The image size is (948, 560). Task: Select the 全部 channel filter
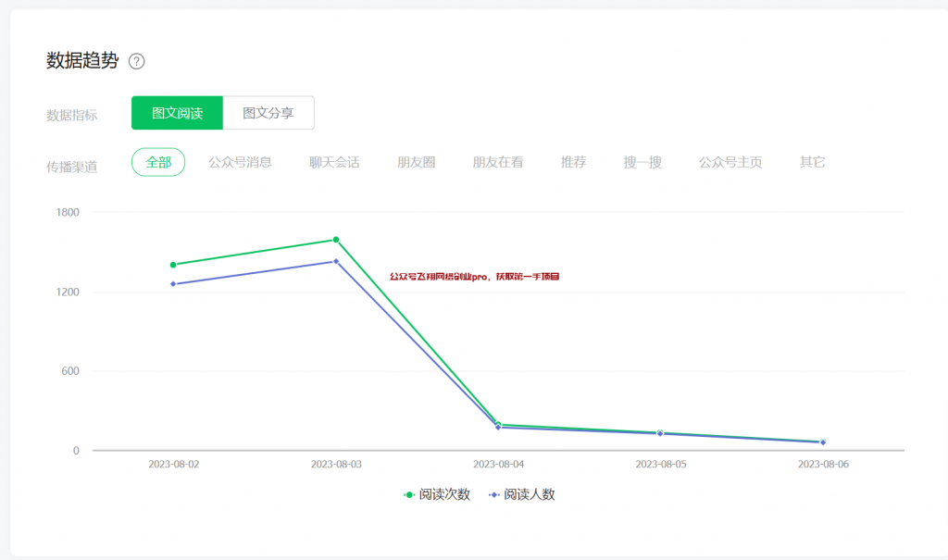158,161
